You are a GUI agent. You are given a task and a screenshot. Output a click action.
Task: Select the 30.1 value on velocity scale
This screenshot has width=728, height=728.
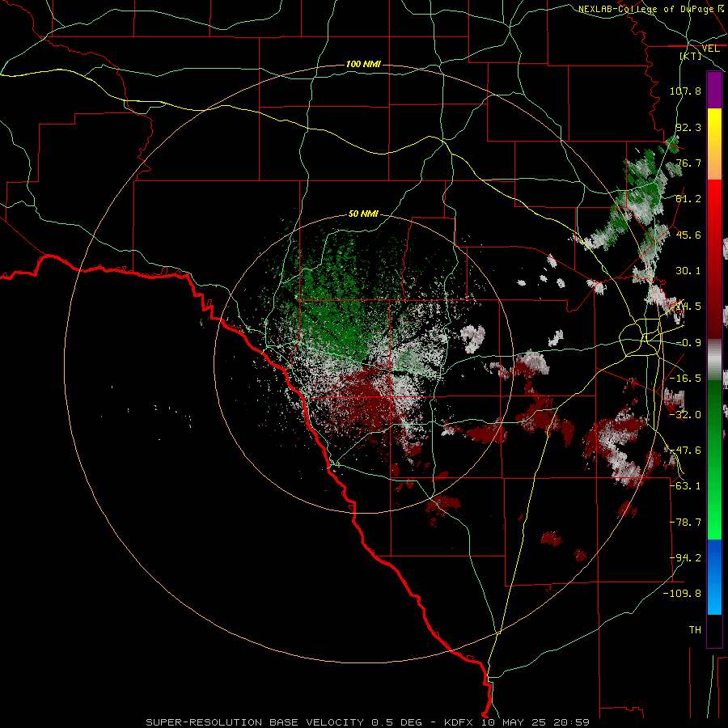coord(688,271)
